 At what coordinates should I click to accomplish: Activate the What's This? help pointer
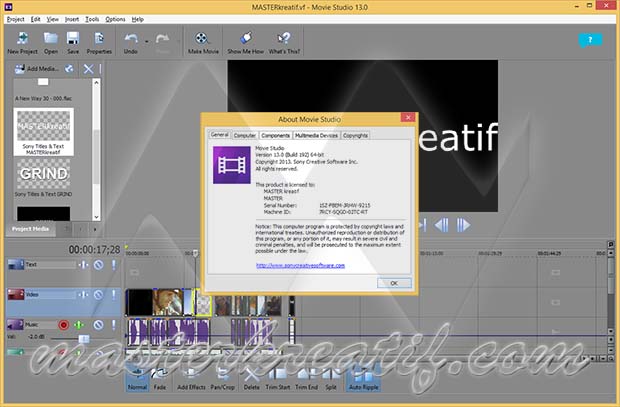284,43
